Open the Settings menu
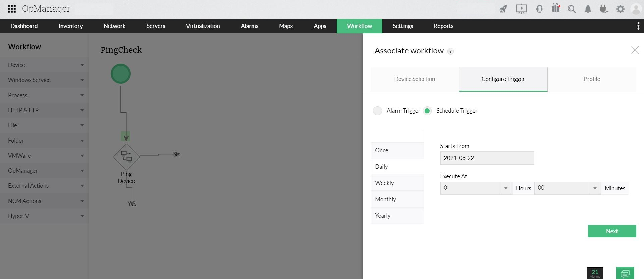 click(403, 26)
